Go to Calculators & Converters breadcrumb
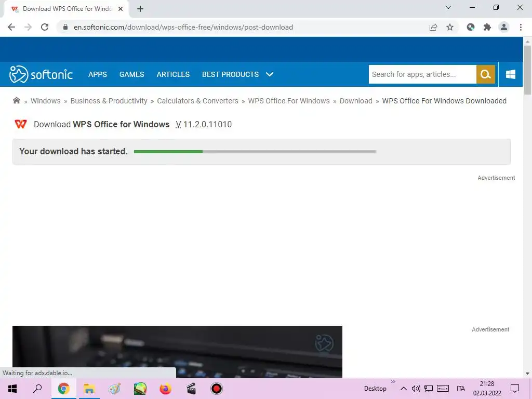 197,101
